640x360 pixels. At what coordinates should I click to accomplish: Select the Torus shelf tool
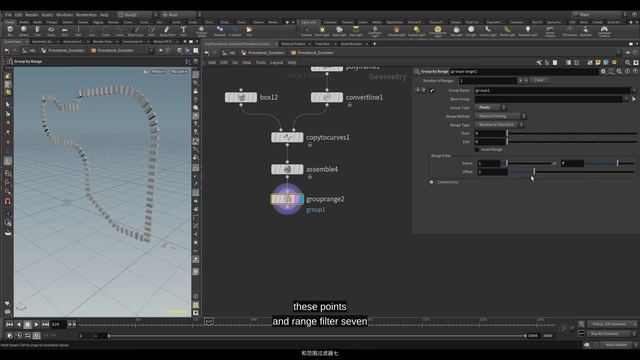click(x=51, y=31)
